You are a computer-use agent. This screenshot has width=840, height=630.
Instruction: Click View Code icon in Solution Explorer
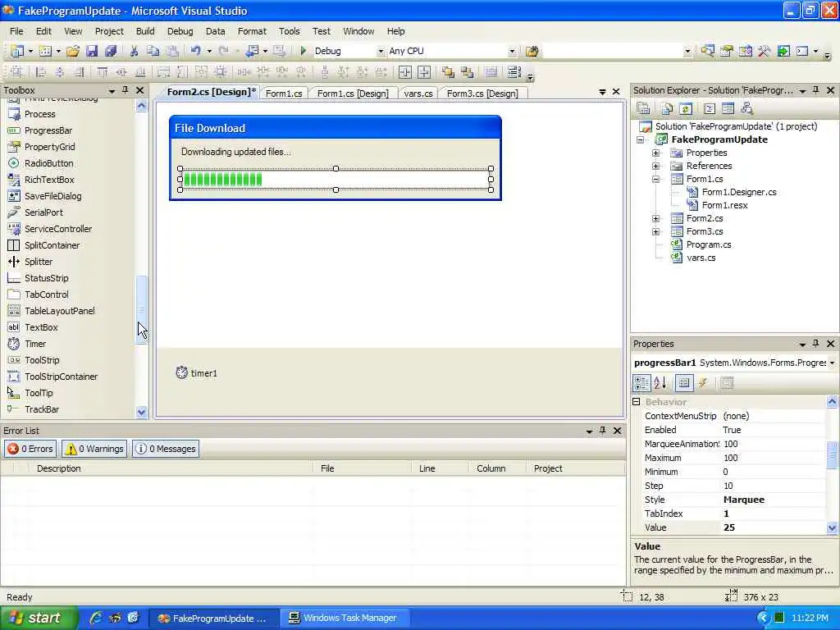click(x=710, y=109)
